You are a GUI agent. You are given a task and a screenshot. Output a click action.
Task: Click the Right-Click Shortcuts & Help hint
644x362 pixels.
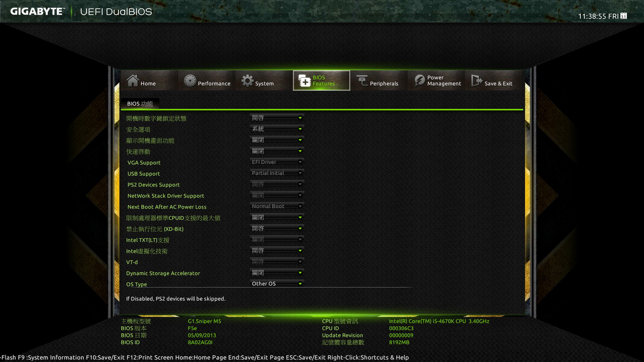[368, 358]
